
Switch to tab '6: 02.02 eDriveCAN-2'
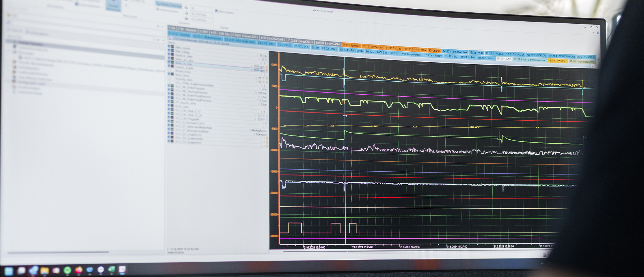click(273, 39)
